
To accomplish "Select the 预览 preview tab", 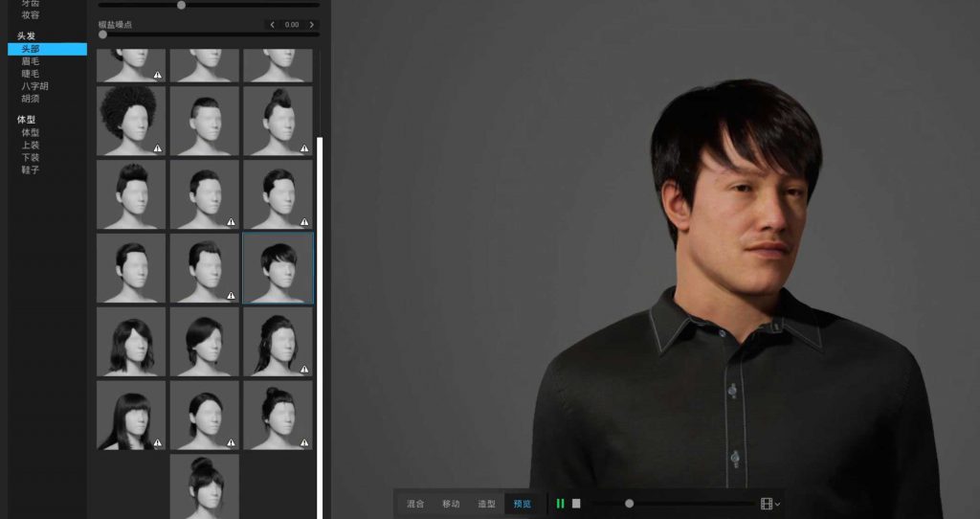I will point(522,504).
